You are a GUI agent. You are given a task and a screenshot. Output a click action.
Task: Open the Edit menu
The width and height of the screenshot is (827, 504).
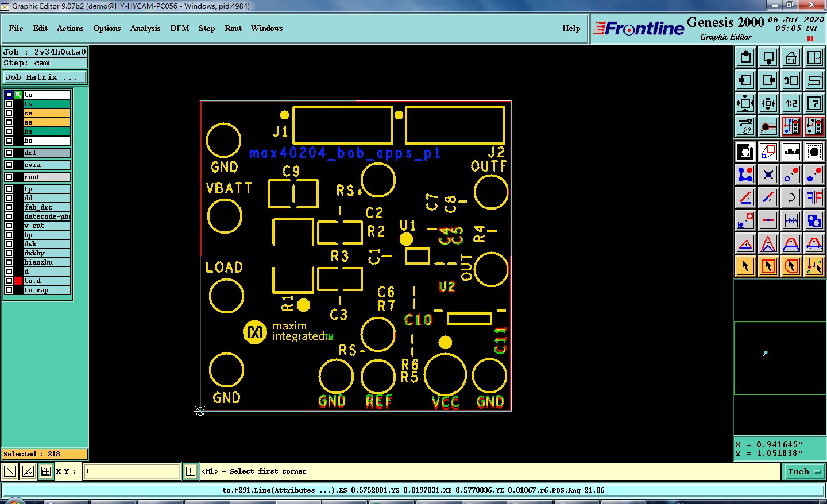point(40,28)
